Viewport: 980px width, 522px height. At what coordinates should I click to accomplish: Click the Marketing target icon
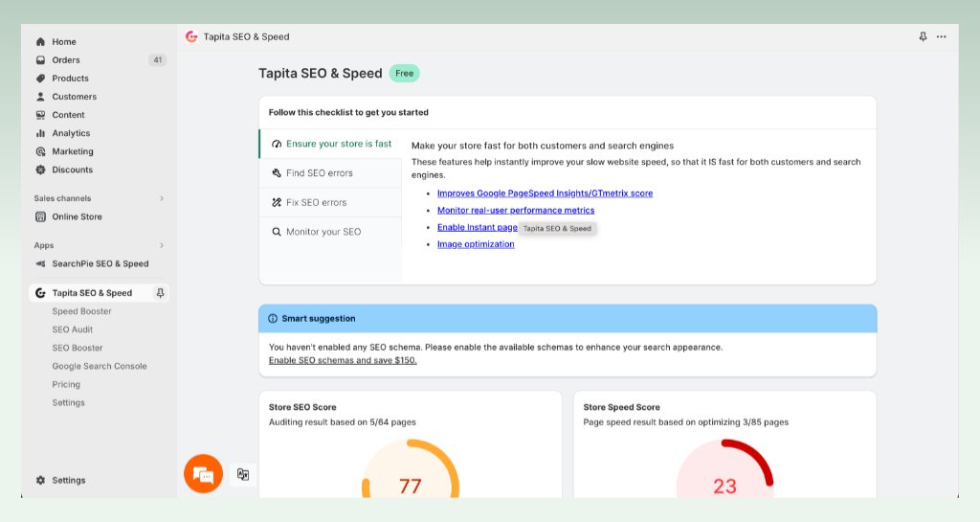(40, 151)
